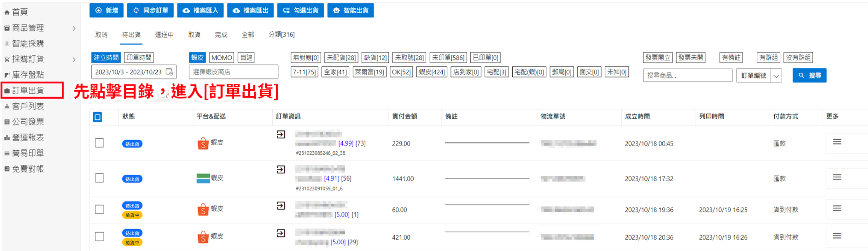
Task: Switch to the 完成 tab
Action: coord(221,35)
